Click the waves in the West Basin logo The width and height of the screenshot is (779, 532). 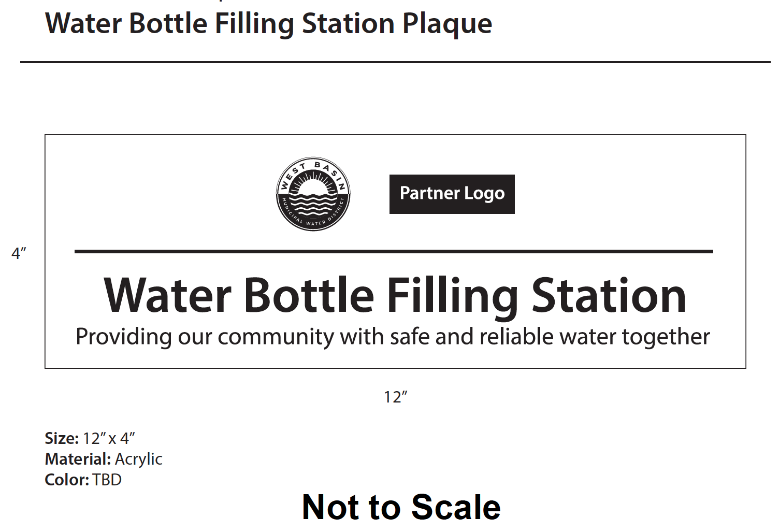[x=313, y=204]
